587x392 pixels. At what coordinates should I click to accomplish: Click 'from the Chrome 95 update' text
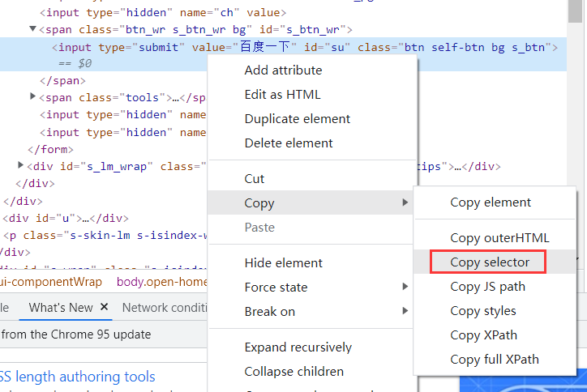click(x=76, y=334)
